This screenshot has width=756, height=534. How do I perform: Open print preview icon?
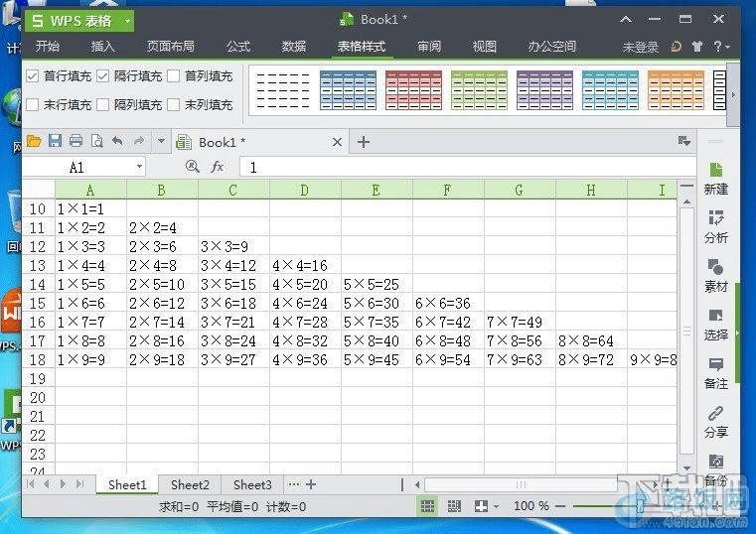click(x=97, y=141)
